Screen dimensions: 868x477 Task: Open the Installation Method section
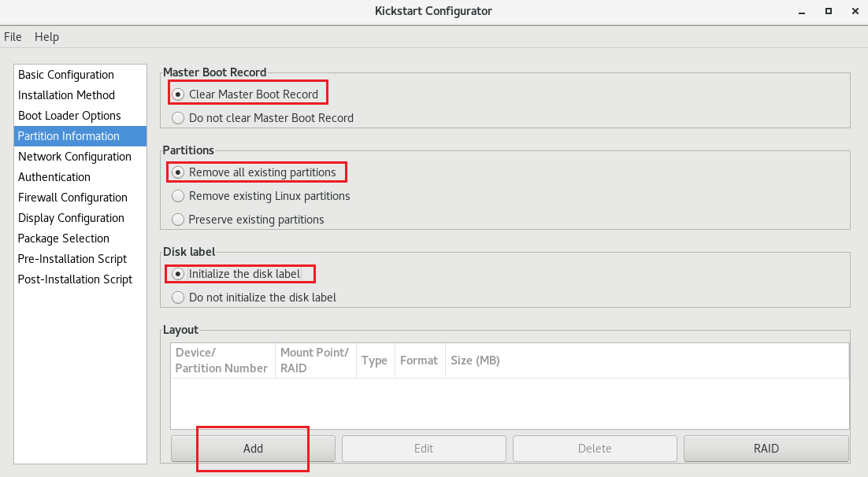(66, 94)
